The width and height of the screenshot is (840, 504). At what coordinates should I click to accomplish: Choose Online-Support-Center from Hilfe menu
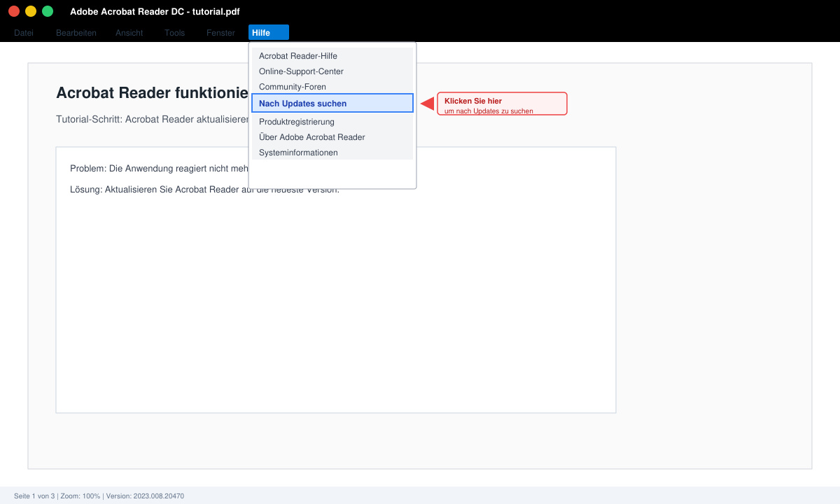(x=332, y=71)
